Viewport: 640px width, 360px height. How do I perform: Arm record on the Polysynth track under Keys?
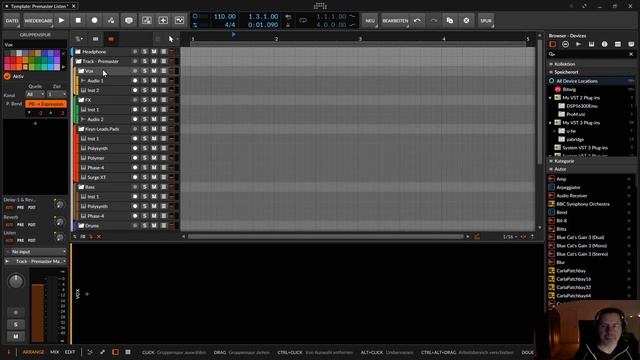(135, 148)
